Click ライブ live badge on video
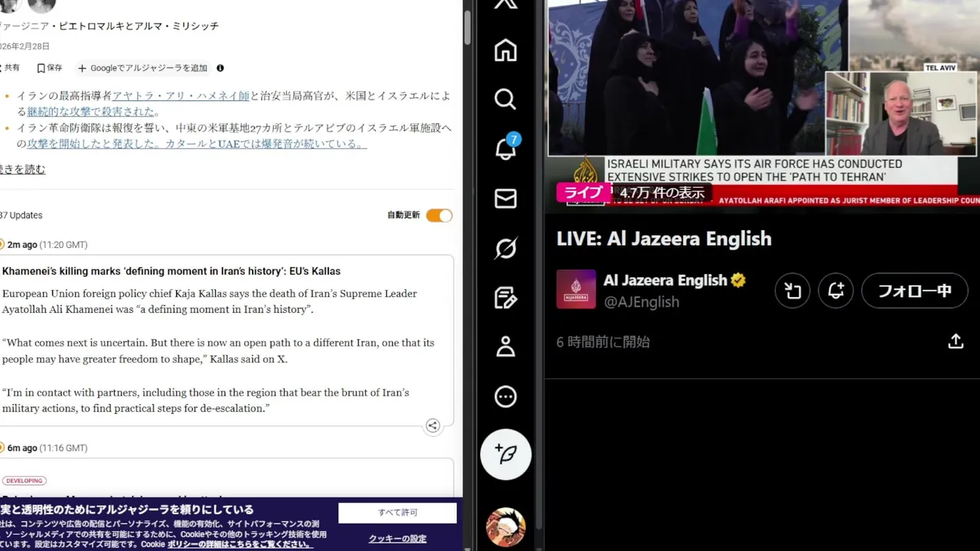The image size is (980, 551). point(583,193)
